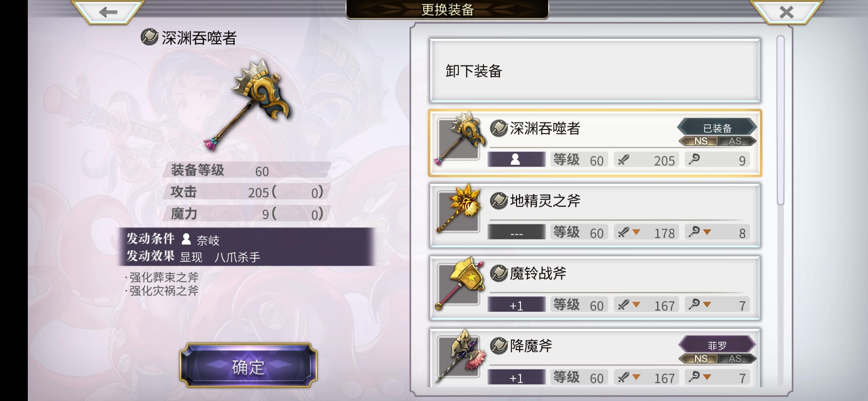Toggle AS style tag on 深渊吞噬者
This screenshot has width=868, height=401.
[x=736, y=141]
